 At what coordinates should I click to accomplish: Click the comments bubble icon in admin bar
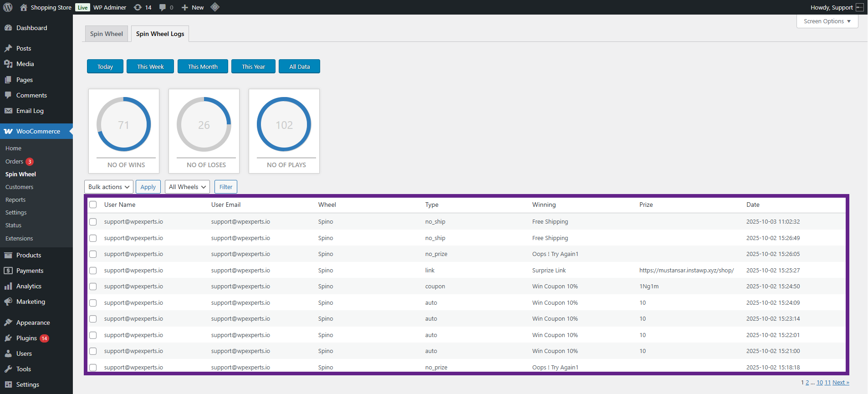(163, 7)
